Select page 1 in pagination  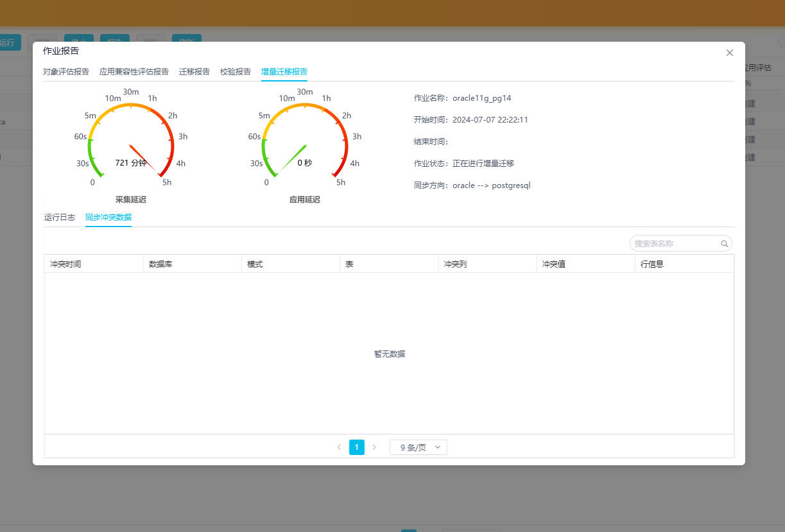pos(357,447)
